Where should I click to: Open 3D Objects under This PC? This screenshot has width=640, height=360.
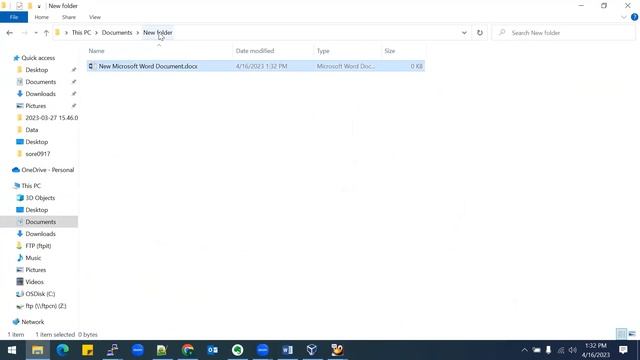[40, 198]
